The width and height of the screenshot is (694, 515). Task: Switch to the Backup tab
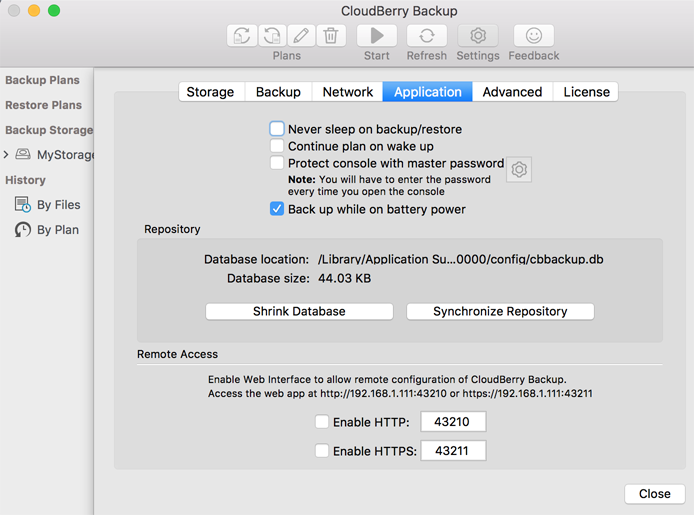click(278, 92)
